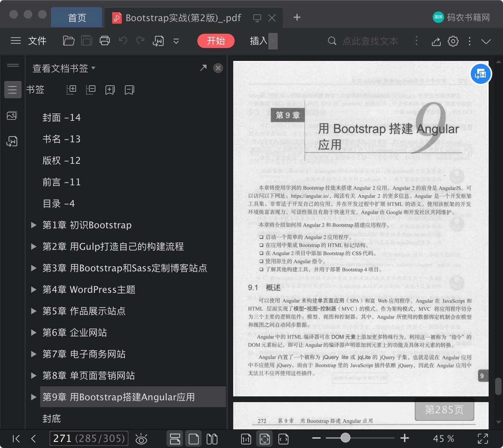The height and width of the screenshot is (448, 503).
Task: Expand 第8章 单页面营销网站 arrow
Action: (34, 376)
